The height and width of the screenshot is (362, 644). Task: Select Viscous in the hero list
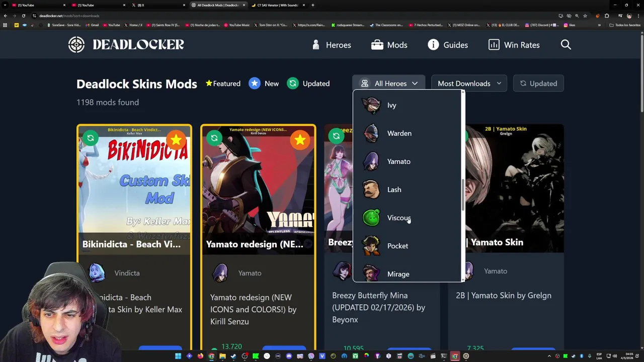[407, 218]
